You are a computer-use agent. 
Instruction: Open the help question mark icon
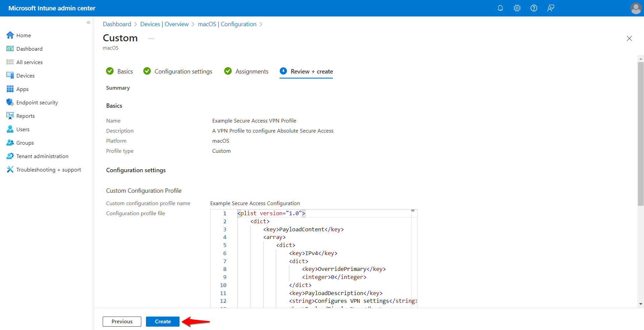coord(534,8)
